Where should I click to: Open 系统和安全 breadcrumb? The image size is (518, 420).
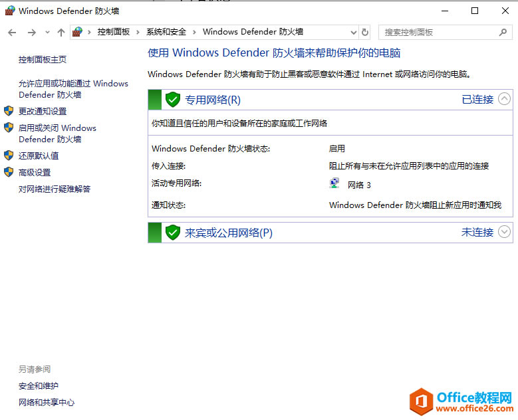pyautogui.click(x=166, y=32)
